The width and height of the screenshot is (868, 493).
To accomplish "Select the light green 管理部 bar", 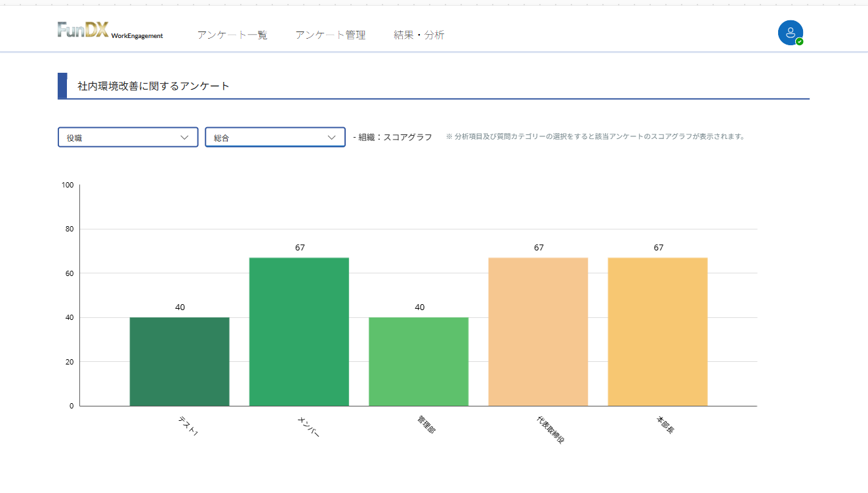I will [419, 361].
